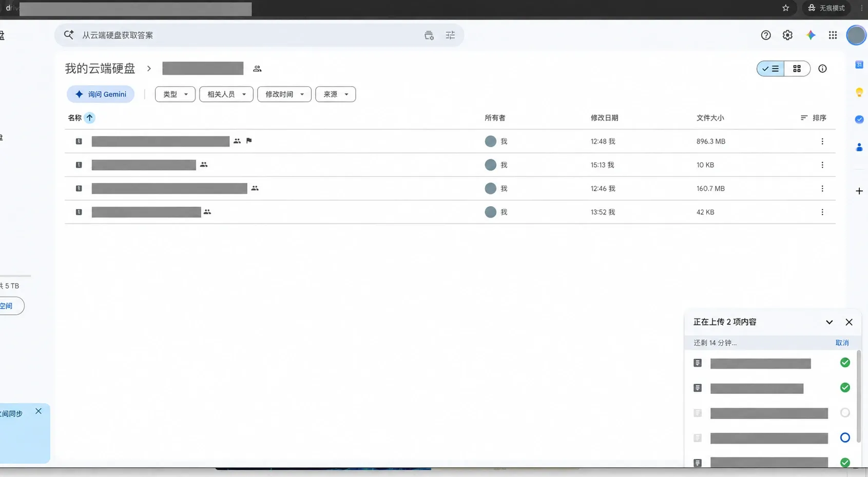The width and height of the screenshot is (868, 477).
Task: Open shared folder people icon beside folder name
Action: [x=257, y=68]
